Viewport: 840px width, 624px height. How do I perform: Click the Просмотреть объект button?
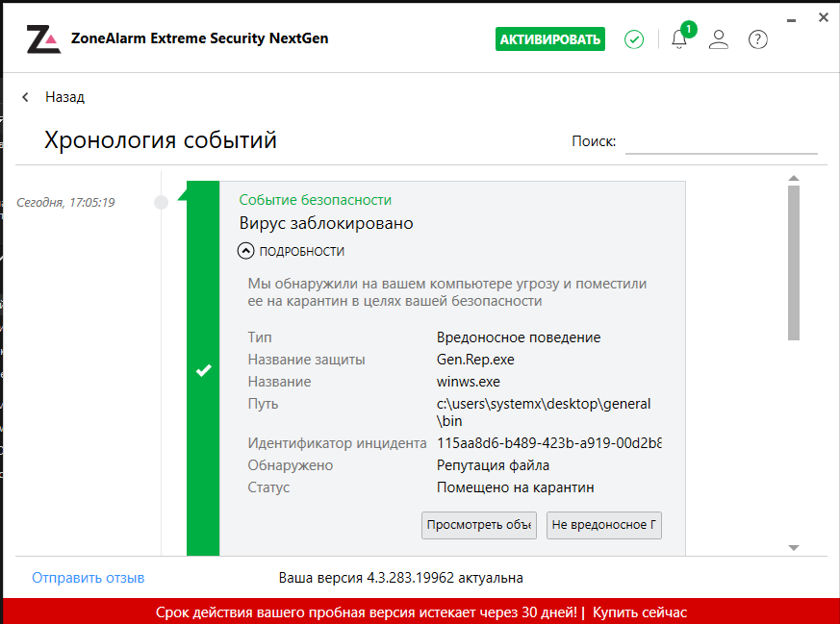pyautogui.click(x=479, y=525)
